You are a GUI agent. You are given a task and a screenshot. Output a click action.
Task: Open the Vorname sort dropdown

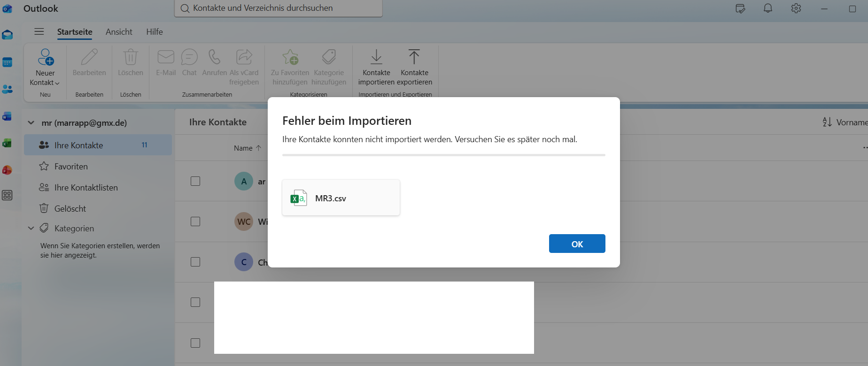coord(845,122)
